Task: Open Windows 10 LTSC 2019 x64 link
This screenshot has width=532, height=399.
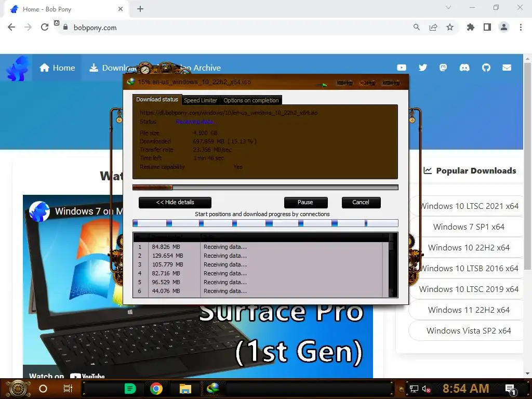Action: pos(469,289)
